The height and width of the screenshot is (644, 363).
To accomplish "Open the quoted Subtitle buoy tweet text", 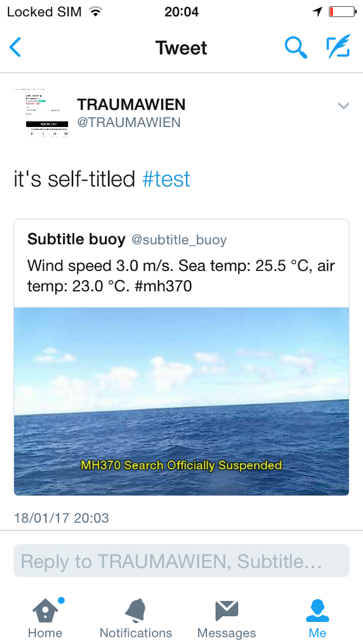I will (181, 276).
